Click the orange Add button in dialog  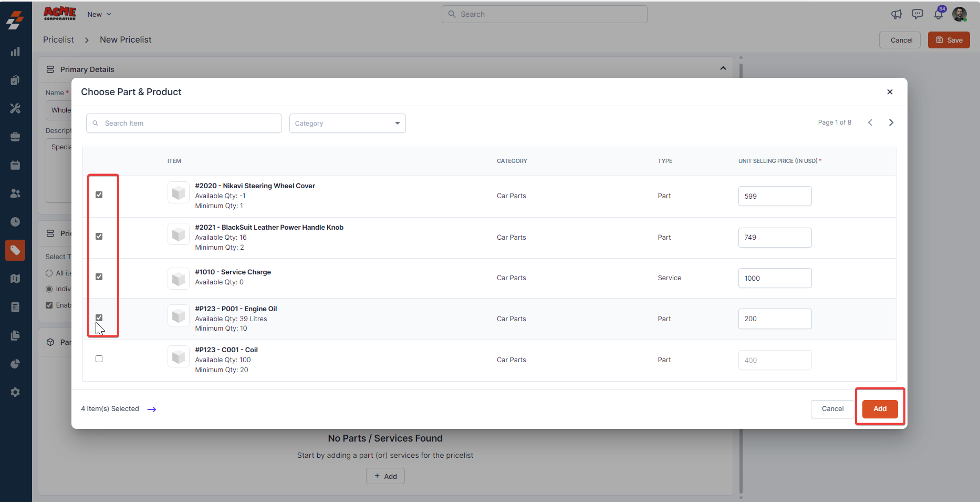880,409
